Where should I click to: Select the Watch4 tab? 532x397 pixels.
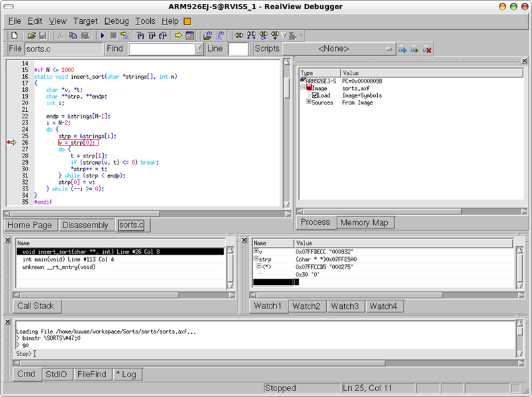383,306
